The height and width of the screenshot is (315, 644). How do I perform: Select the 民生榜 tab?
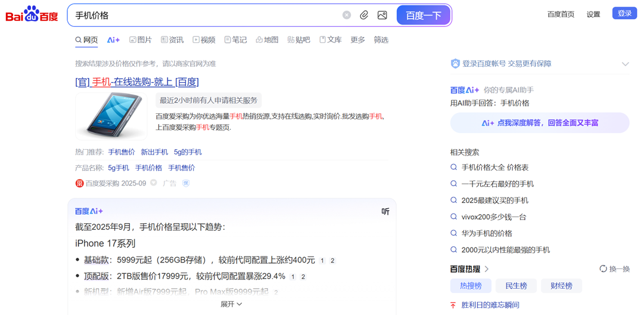pos(516,286)
